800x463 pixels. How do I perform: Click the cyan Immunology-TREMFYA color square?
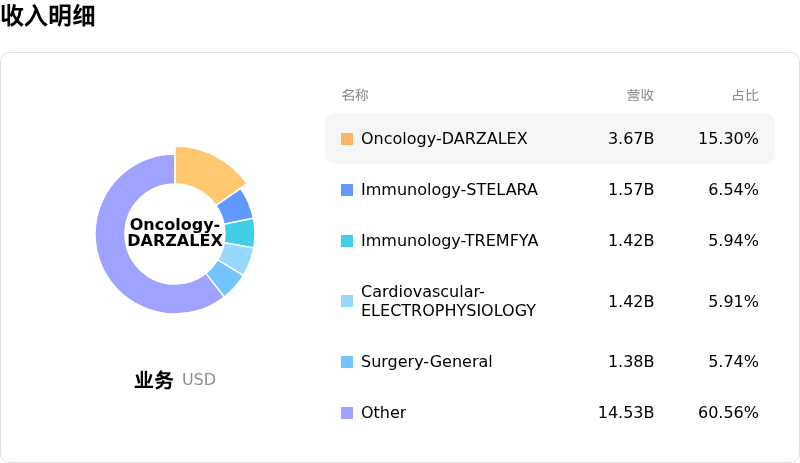347,241
